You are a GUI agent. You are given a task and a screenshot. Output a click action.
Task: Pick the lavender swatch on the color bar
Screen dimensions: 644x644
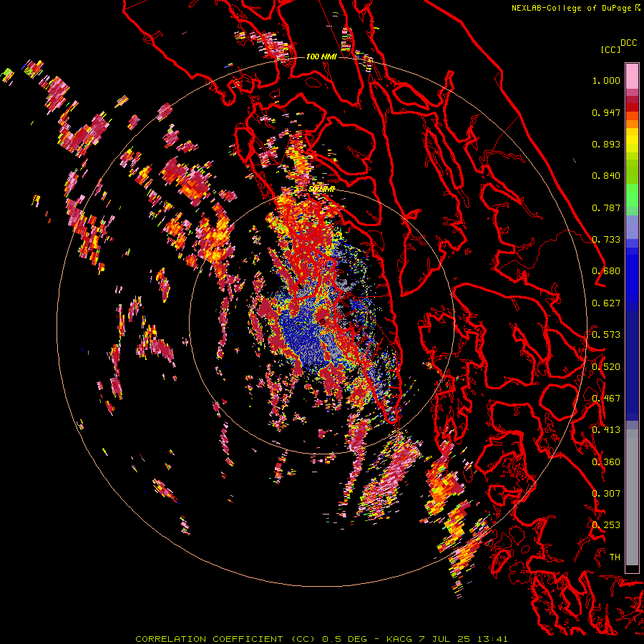632,227
